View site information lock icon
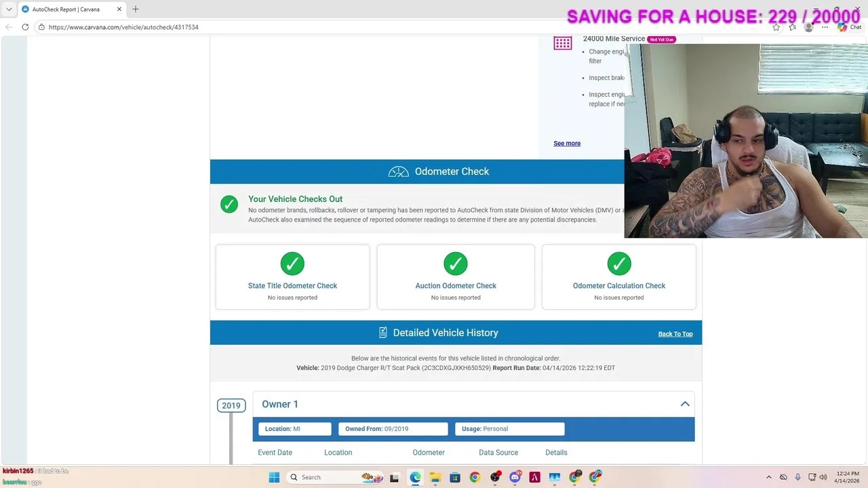This screenshot has height=488, width=868. tap(41, 27)
